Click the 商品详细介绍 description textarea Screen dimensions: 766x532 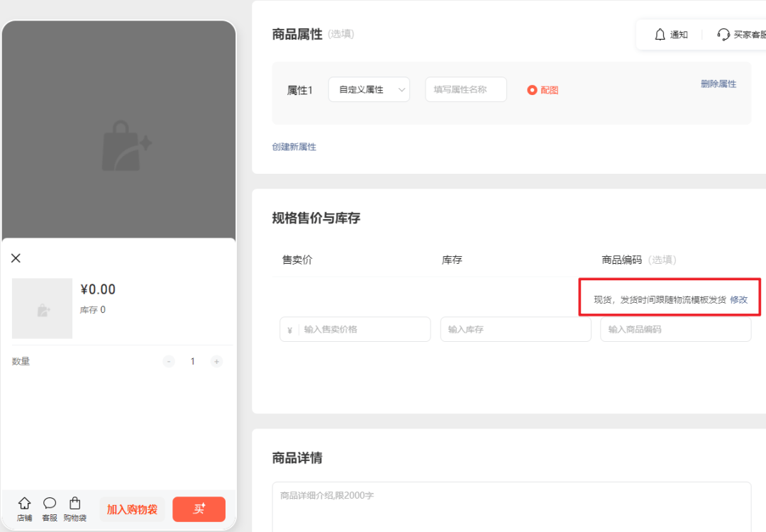(511, 507)
